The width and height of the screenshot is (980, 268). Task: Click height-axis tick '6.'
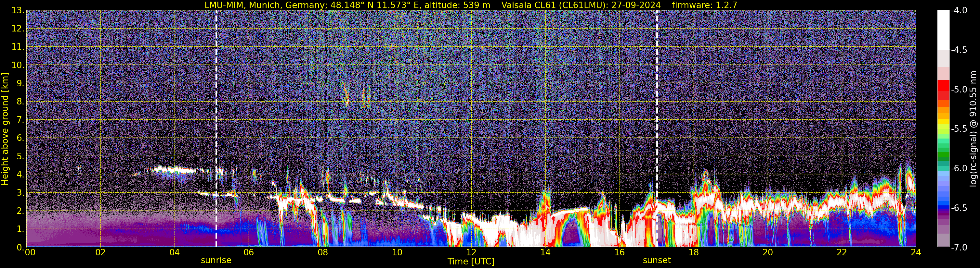click(x=20, y=138)
